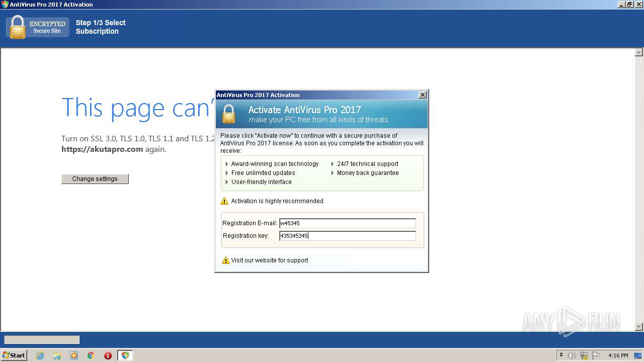Open the Opera browser taskbar icon
Image resolution: width=644 pixels, height=362 pixels.
(108, 355)
